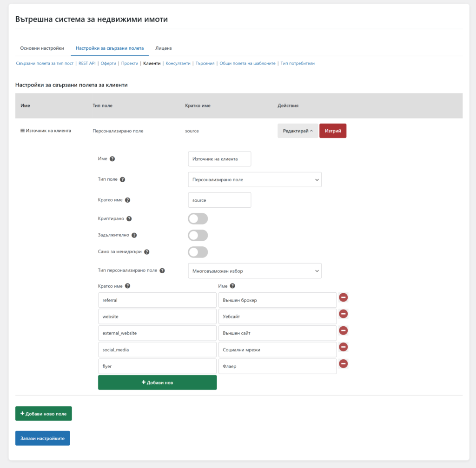Click the help icon next to Тип поле
The width and height of the screenshot is (476, 468).
pos(122,179)
